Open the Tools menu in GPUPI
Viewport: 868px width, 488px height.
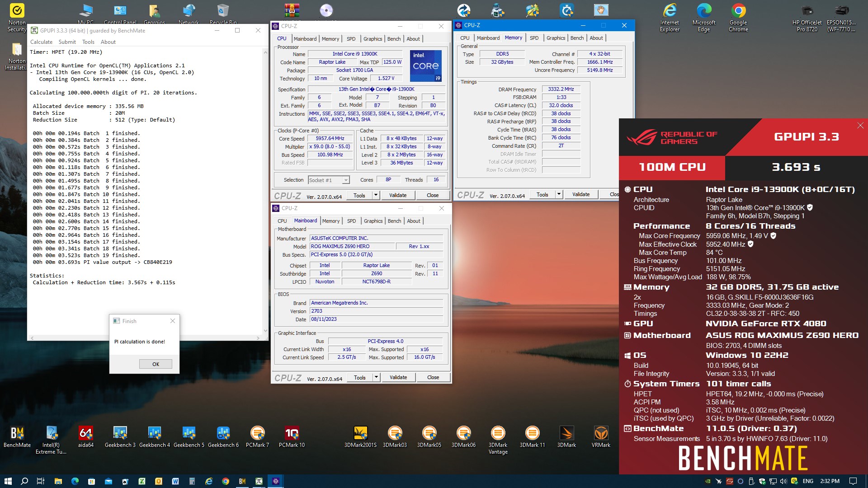click(88, 42)
